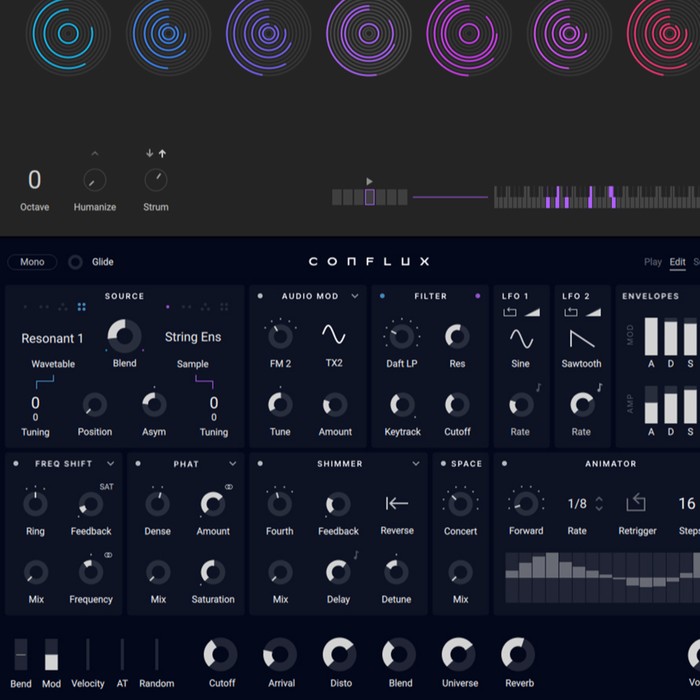This screenshot has width=700, height=700.
Task: Click the LFO 2 fade ramp icon
Action: click(x=593, y=312)
